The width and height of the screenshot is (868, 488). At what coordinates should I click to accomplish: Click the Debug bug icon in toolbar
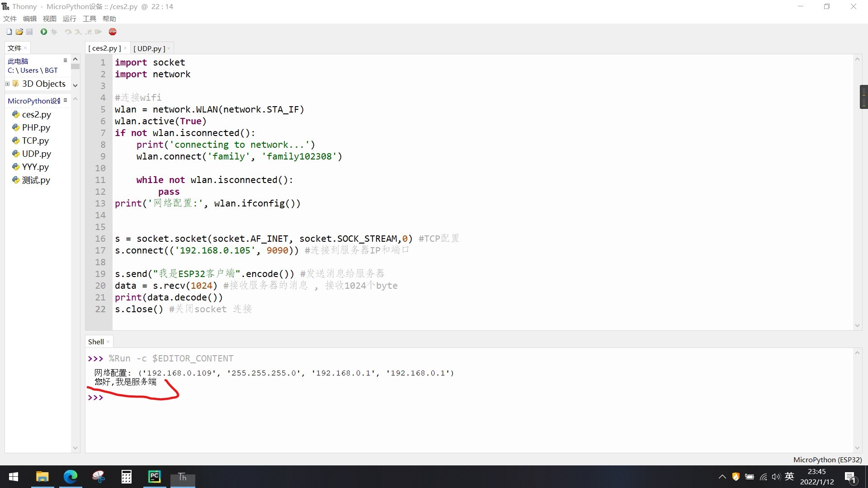point(54,32)
